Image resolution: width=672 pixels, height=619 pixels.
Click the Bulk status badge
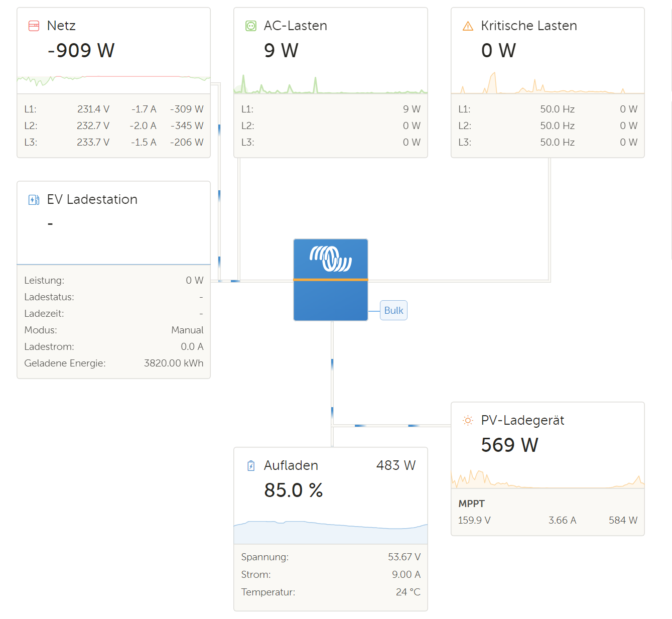click(393, 310)
